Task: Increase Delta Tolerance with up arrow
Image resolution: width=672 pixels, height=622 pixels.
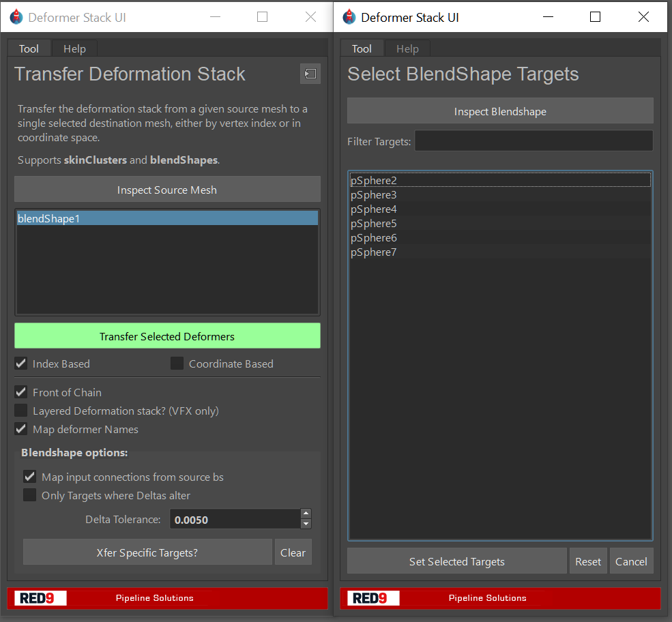Action: pyautogui.click(x=306, y=514)
